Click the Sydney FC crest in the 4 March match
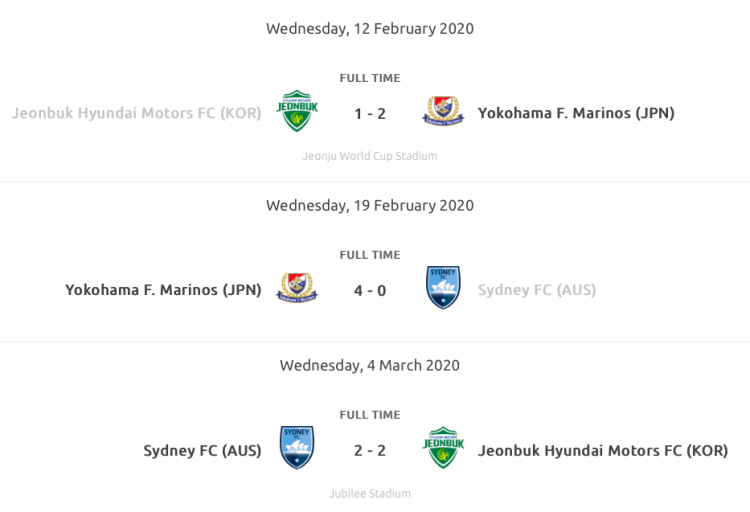Image resolution: width=750 pixels, height=512 pixels. point(298,449)
